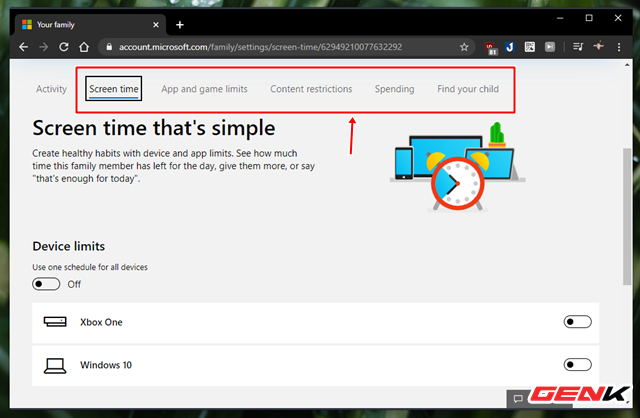
Task: Enable the Windows 10 screen time limit
Action: [x=577, y=365]
